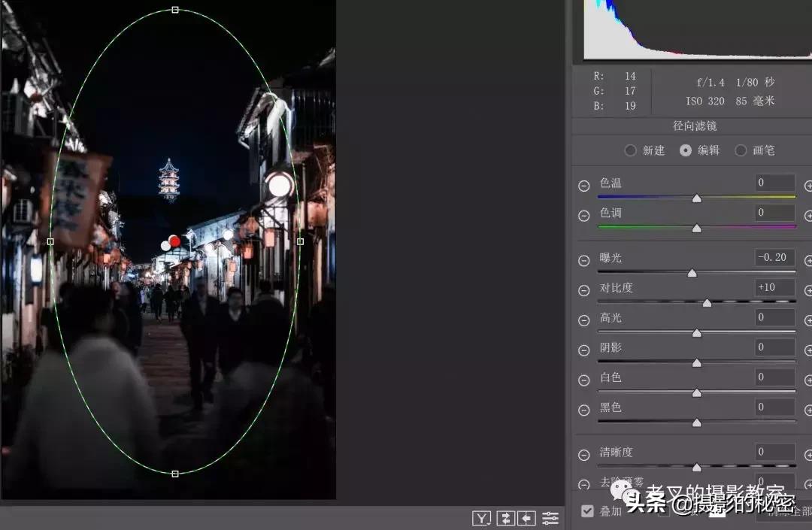Toggle the 叠加 overlay checkbox
Viewport: 812px width, 530px height.
[587, 510]
